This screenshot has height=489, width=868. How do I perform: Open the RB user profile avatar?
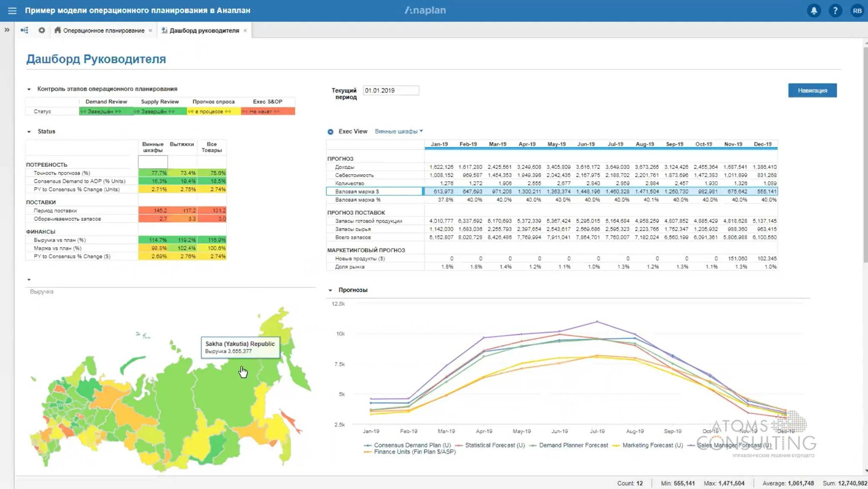click(x=857, y=11)
